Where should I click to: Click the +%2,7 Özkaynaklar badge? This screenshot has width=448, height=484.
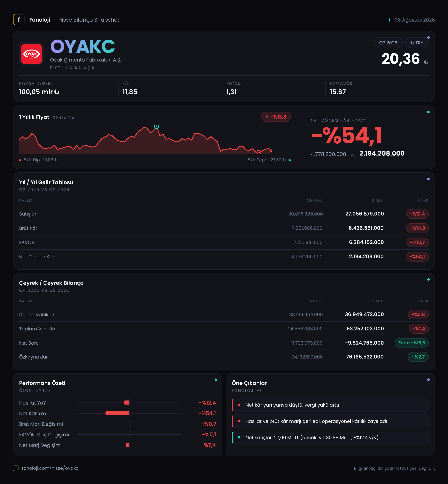coord(418,357)
